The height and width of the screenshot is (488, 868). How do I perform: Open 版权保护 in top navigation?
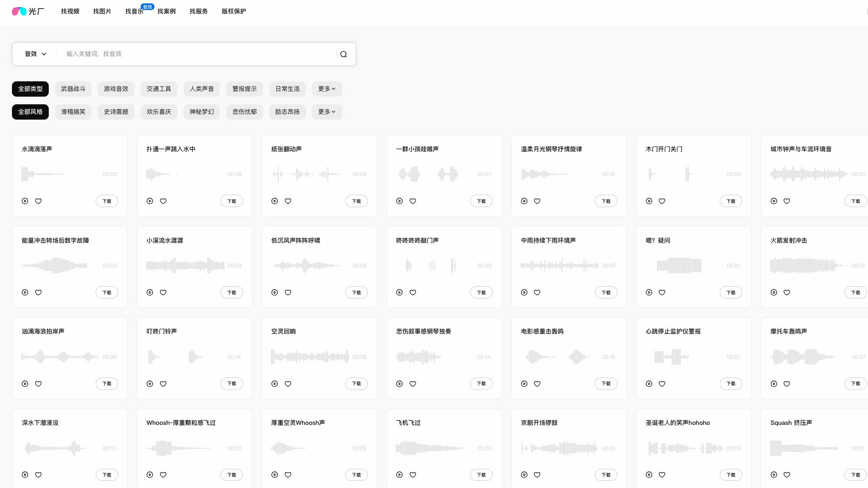point(234,11)
